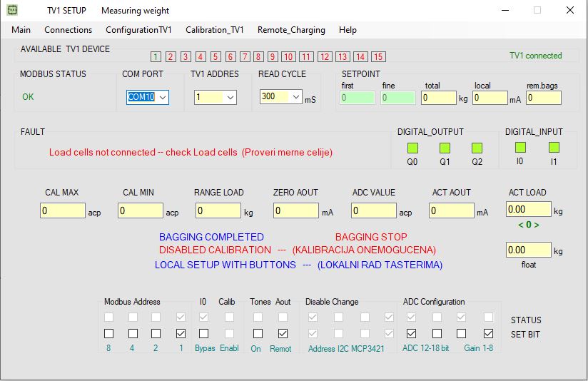Toggle Modbus Address set bit 8

pos(108,333)
